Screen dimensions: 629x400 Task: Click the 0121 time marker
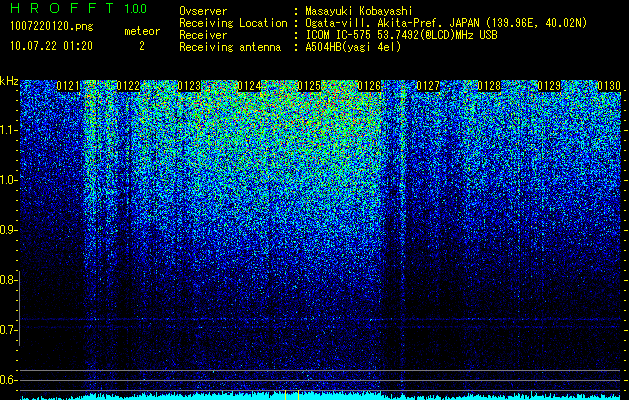[68, 86]
